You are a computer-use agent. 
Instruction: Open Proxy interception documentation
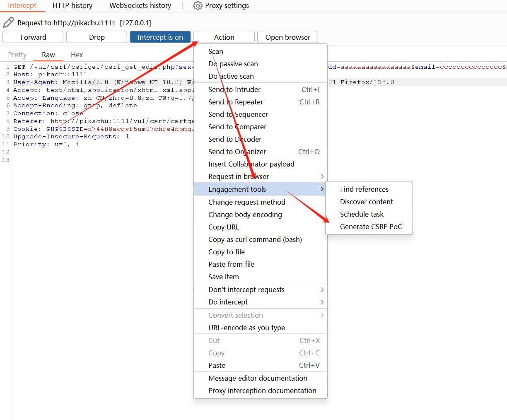click(x=261, y=391)
